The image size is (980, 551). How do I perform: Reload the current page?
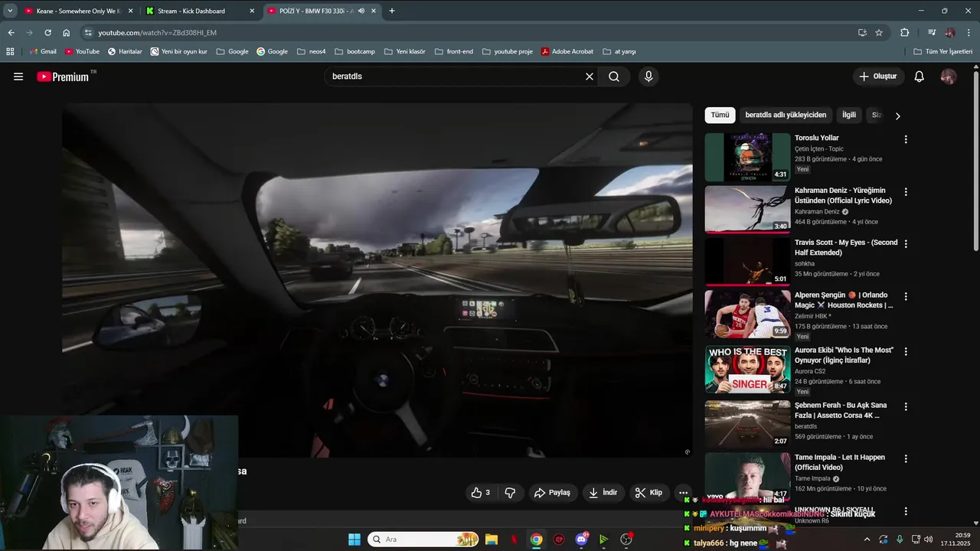47,32
